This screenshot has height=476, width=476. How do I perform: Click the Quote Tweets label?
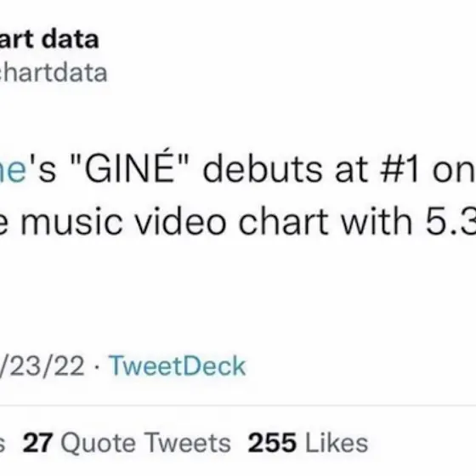(145, 443)
